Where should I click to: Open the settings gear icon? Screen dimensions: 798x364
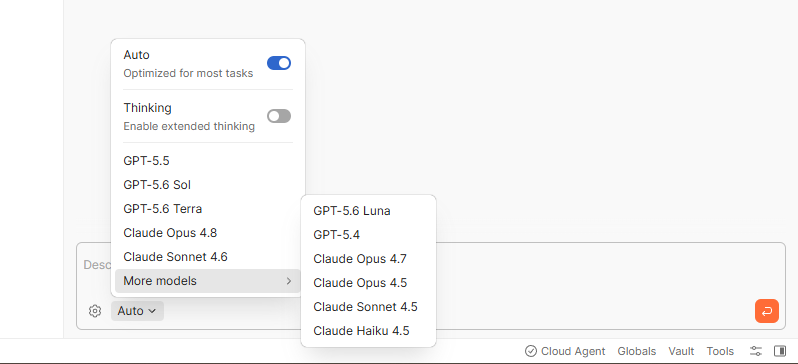(95, 311)
